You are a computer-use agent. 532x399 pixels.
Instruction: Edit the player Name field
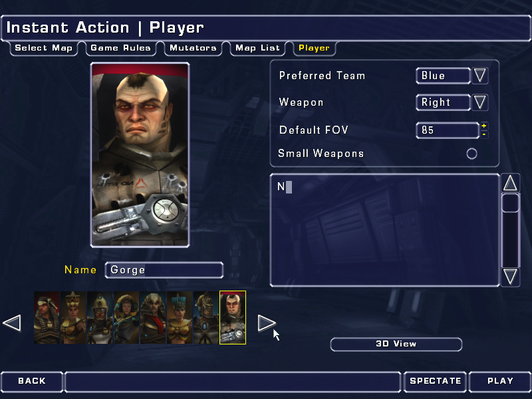click(x=164, y=270)
